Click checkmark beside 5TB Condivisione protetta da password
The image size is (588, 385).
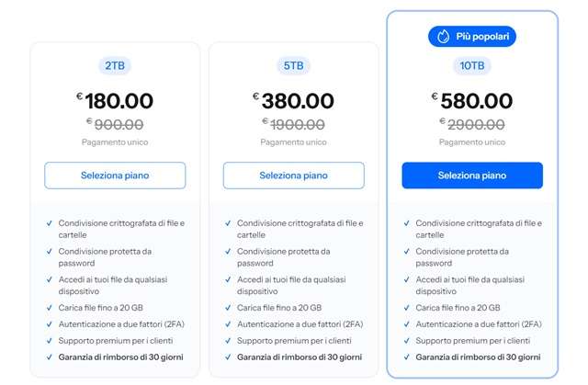coord(227,252)
